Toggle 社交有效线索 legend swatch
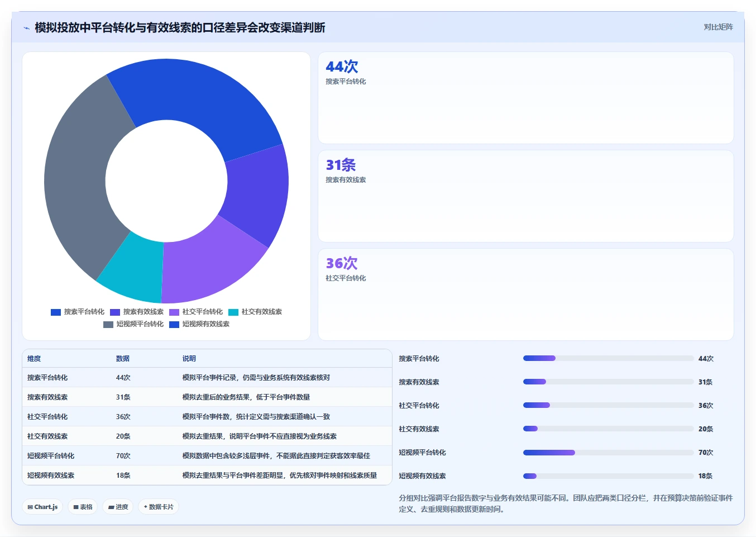Viewport: 756px width, 537px height. point(233,312)
